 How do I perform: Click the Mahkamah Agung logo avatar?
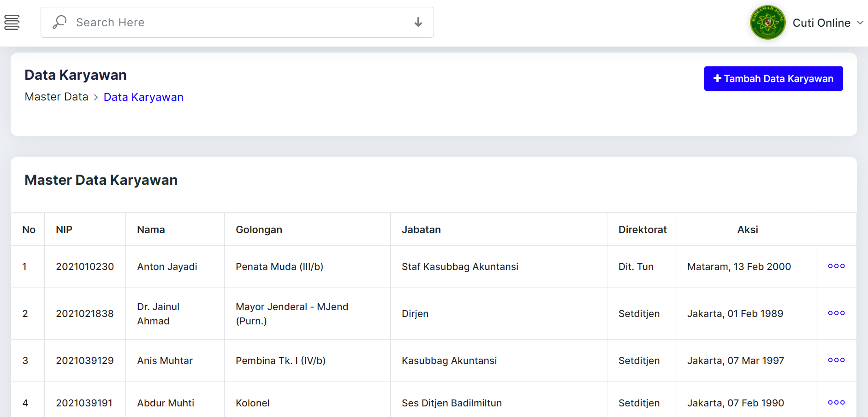[x=767, y=23]
